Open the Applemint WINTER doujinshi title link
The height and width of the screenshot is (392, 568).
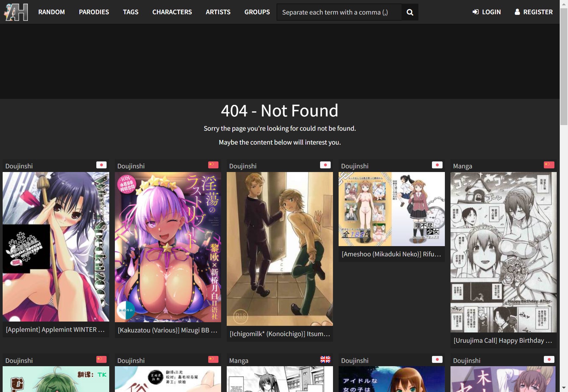pyautogui.click(x=55, y=329)
